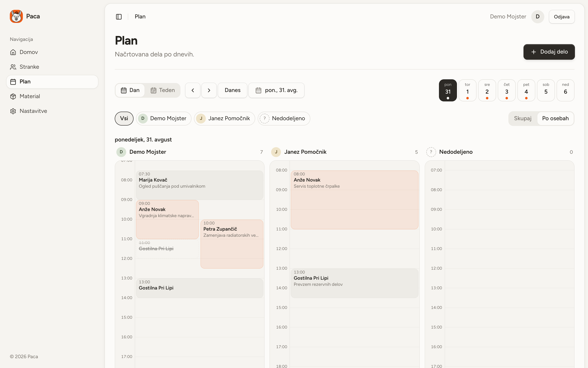
Task: Click Janez Pomočnik job count 5
Action: tap(416, 152)
